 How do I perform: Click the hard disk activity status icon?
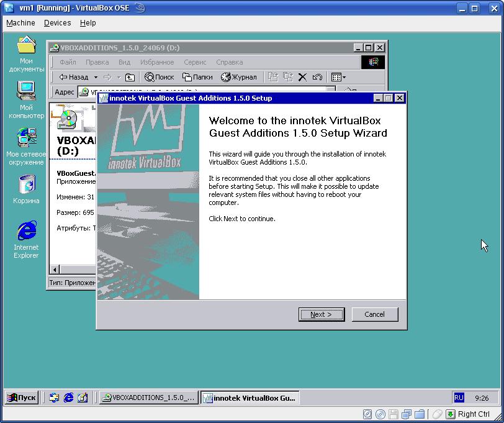click(x=367, y=414)
